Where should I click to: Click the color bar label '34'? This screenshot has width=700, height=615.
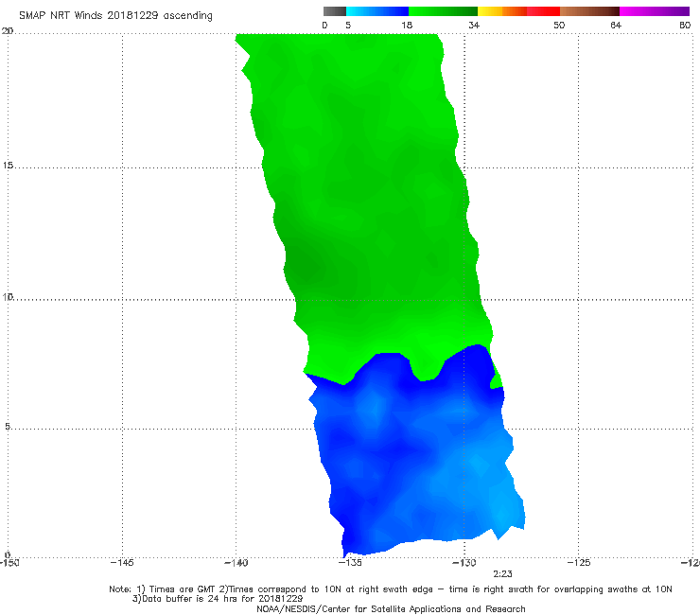coord(474,25)
